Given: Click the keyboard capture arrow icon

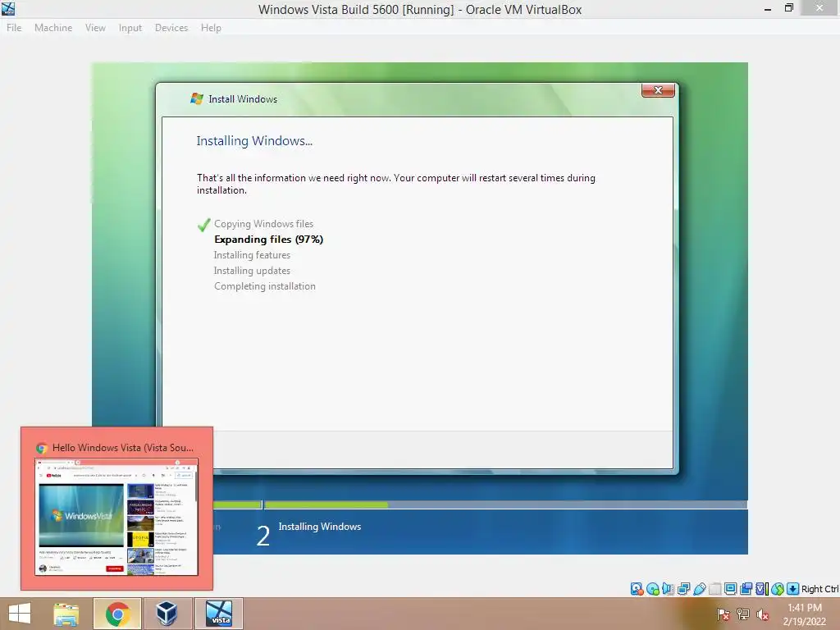Looking at the screenshot, I should (x=793, y=589).
